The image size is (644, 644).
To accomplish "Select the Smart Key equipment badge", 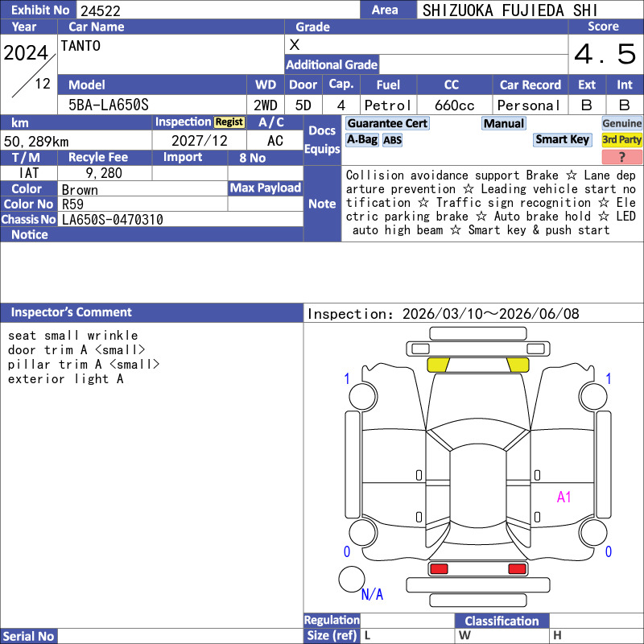I will coord(562,139).
